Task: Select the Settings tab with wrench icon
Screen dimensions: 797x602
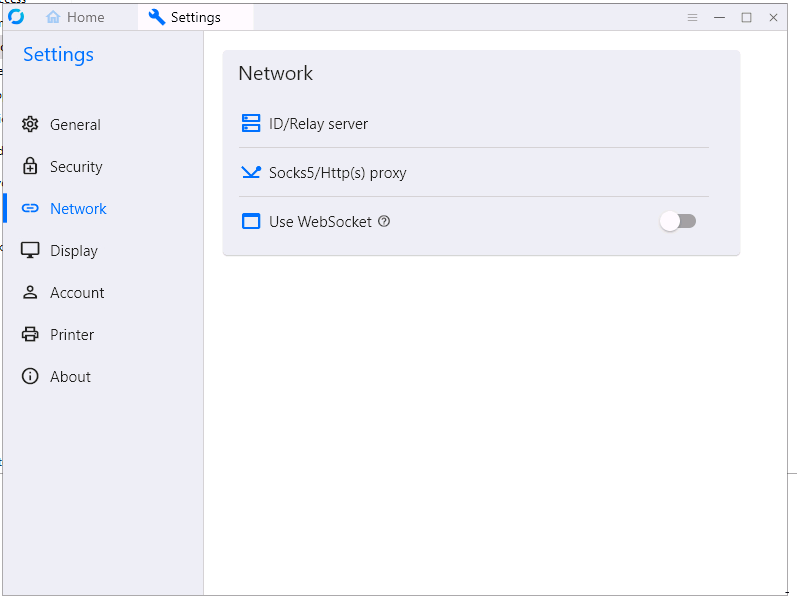Action: (x=185, y=17)
